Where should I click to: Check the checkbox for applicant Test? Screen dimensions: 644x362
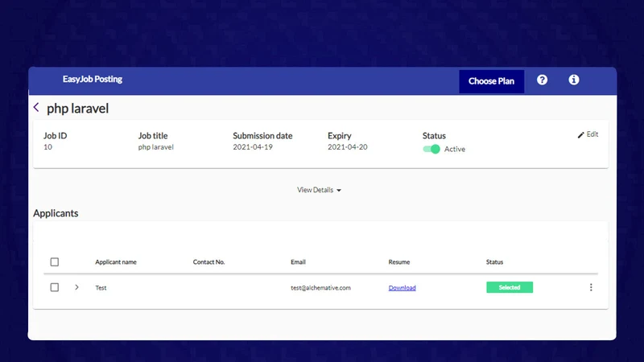pyautogui.click(x=55, y=287)
